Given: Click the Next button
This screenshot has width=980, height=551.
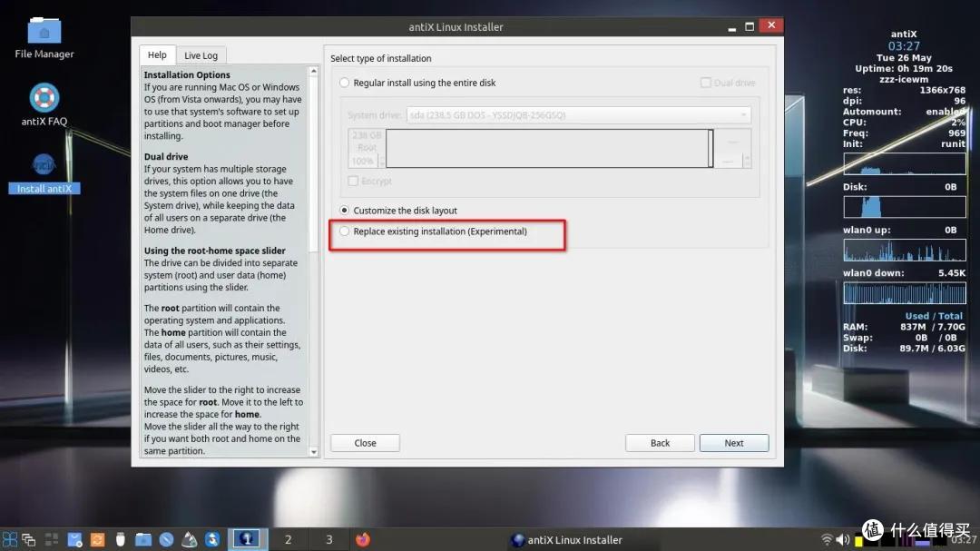Looking at the screenshot, I should 734,443.
